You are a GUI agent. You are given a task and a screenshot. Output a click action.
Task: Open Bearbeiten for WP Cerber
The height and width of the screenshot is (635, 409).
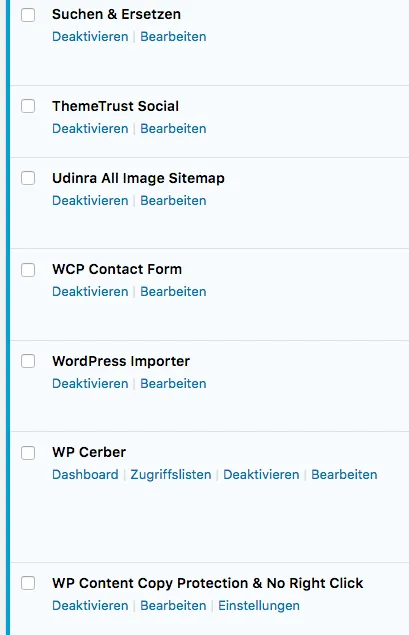coord(344,475)
